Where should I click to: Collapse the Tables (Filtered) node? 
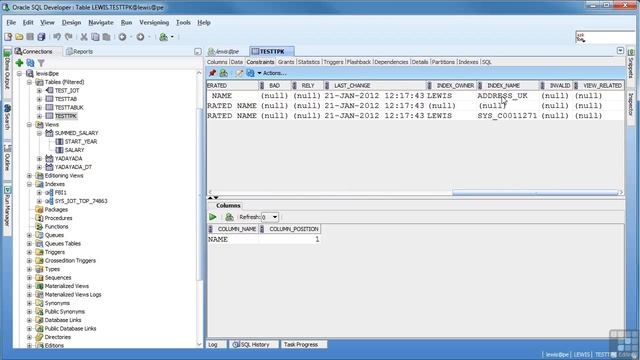coord(29,82)
